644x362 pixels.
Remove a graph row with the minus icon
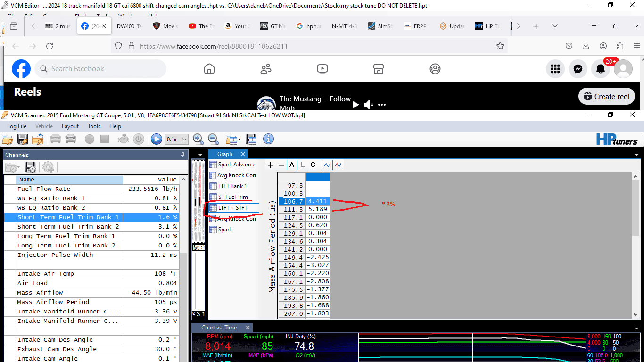coord(281,165)
